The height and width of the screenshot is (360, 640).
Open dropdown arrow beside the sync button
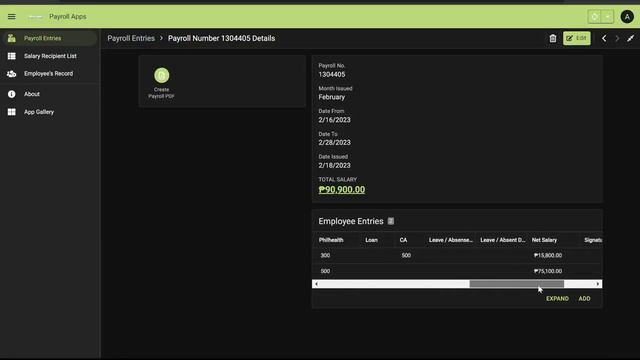(x=608, y=17)
